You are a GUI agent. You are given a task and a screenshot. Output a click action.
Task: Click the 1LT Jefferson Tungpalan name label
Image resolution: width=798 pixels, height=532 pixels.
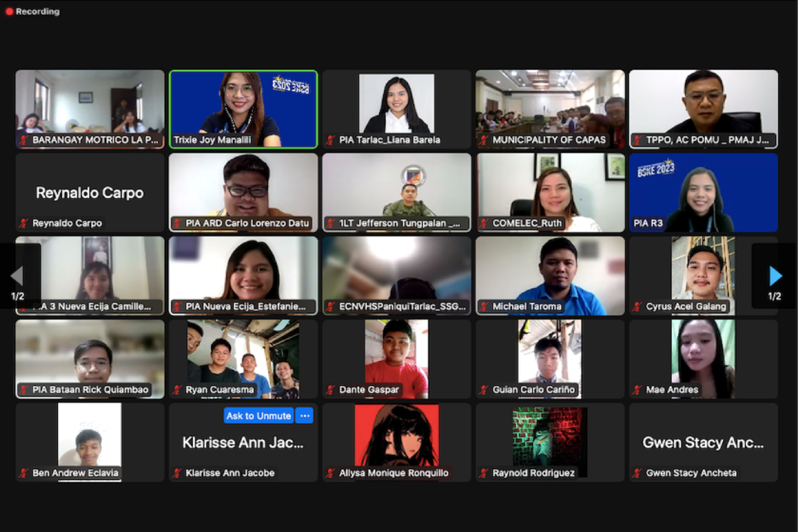tap(399, 223)
